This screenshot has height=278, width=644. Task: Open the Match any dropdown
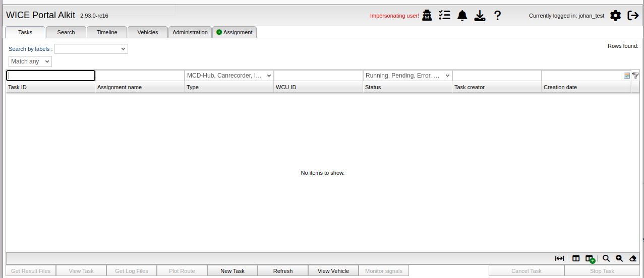(30, 61)
